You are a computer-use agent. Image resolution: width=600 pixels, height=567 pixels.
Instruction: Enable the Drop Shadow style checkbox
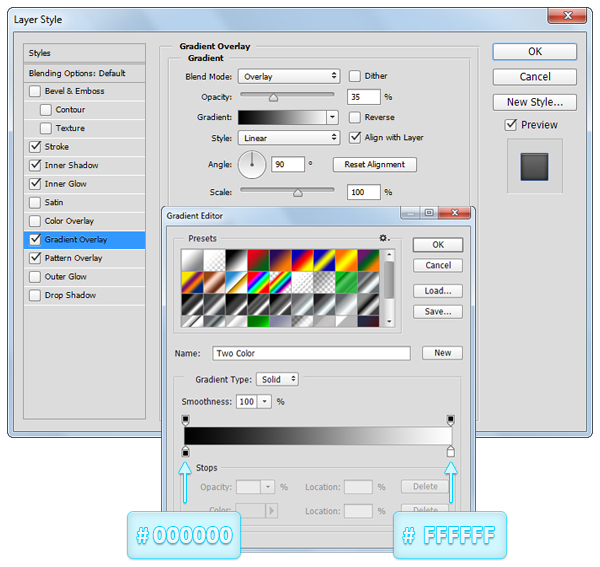[x=36, y=295]
